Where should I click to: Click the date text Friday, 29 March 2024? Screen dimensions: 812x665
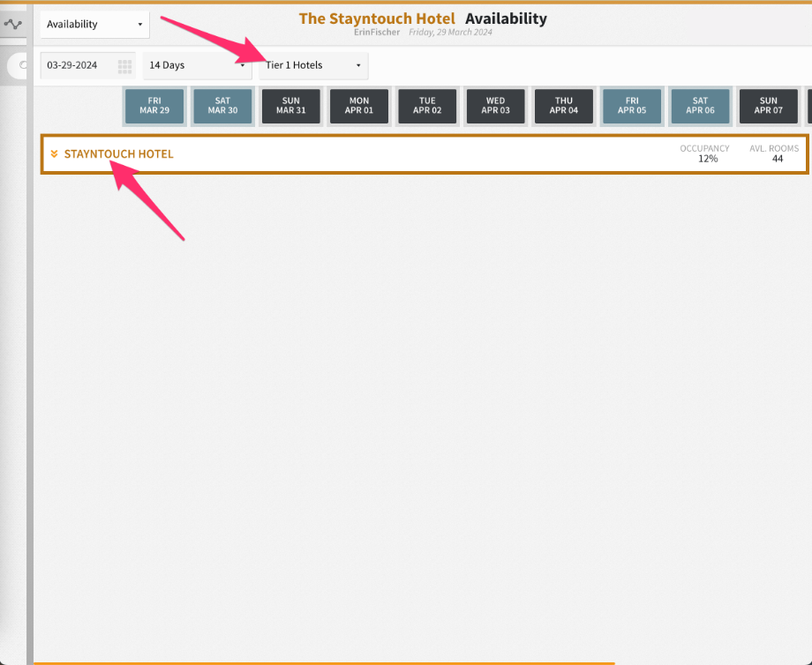(450, 32)
